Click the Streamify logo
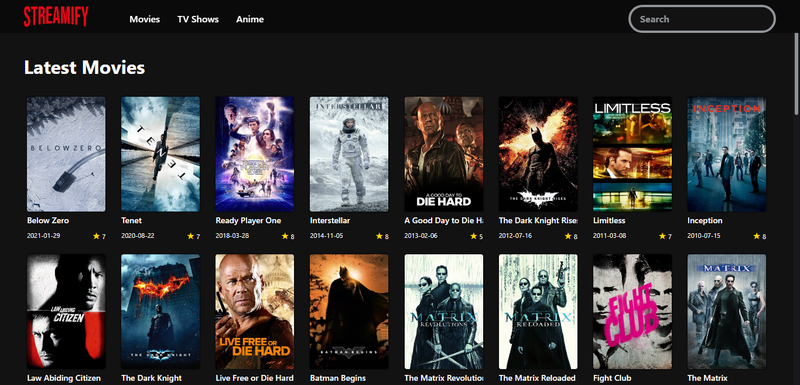Image resolution: width=800 pixels, height=385 pixels. point(56,17)
